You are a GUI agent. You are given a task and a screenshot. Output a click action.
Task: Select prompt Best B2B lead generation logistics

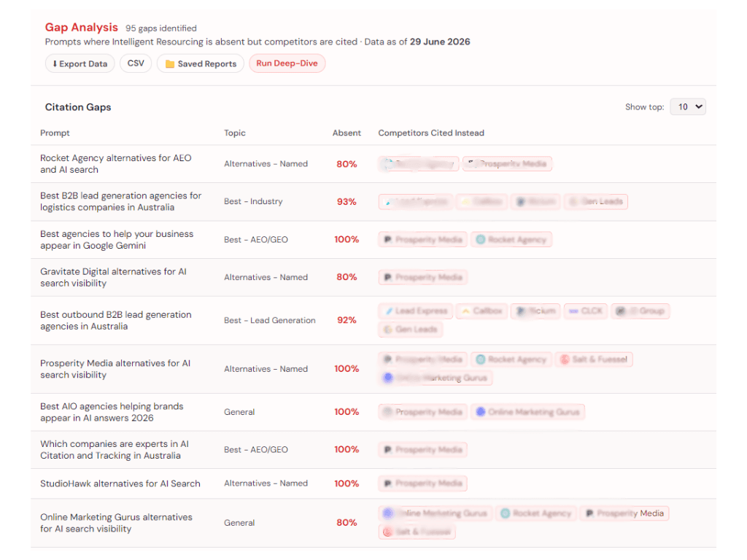point(120,201)
